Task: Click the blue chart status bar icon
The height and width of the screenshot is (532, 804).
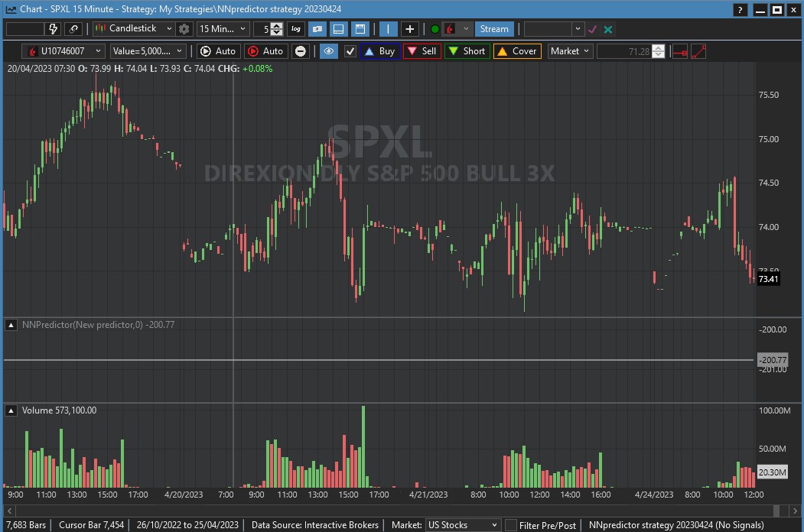Action: (317, 29)
